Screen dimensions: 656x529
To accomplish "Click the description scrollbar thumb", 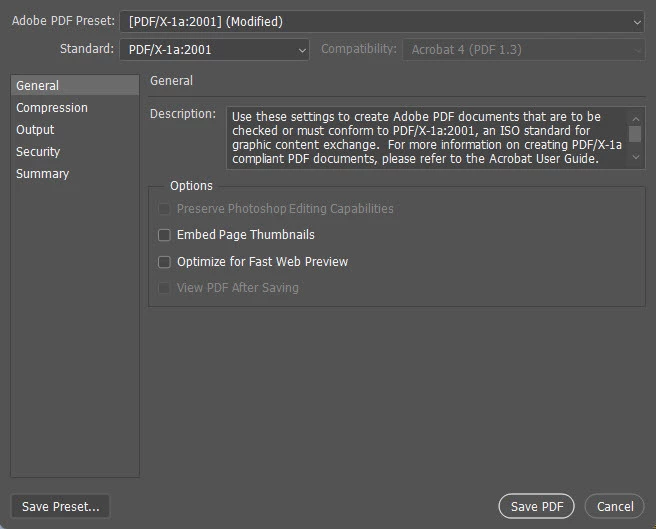I will [635, 134].
